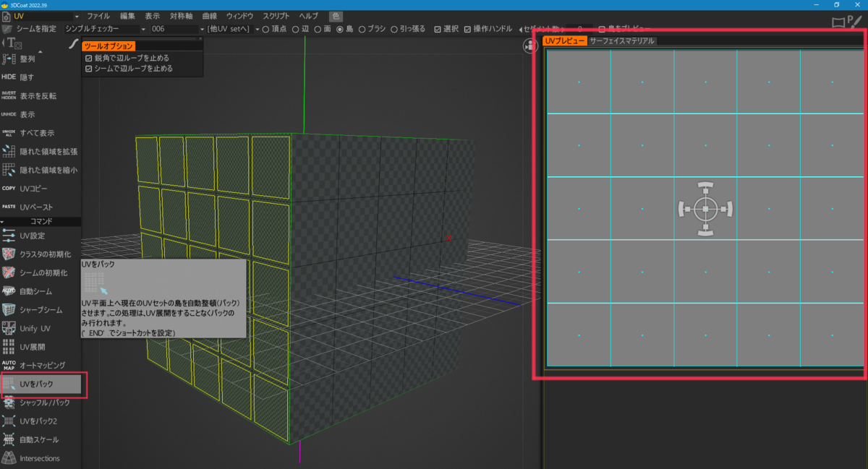The image size is (868, 469).
Task: Switch to the サーフェイスマテリアル tab
Action: click(x=622, y=41)
